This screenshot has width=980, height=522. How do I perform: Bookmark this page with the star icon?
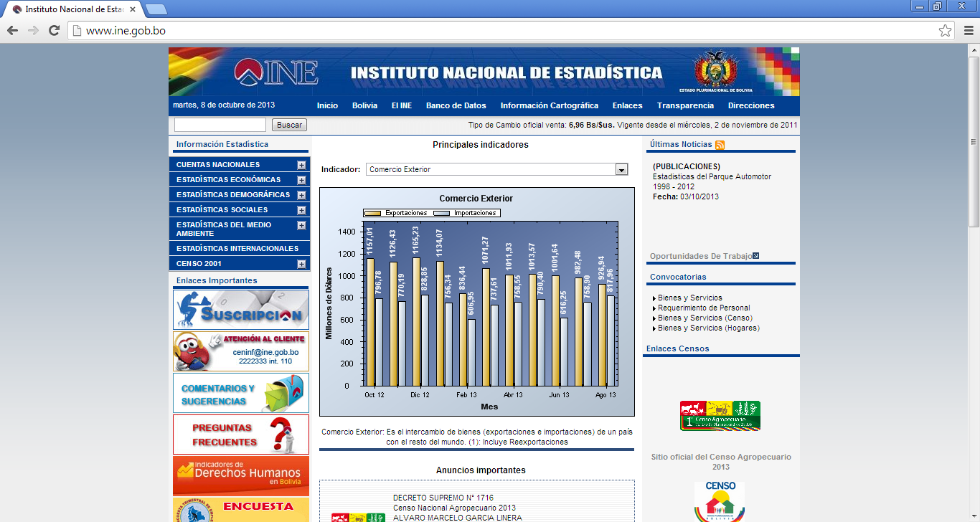point(946,30)
